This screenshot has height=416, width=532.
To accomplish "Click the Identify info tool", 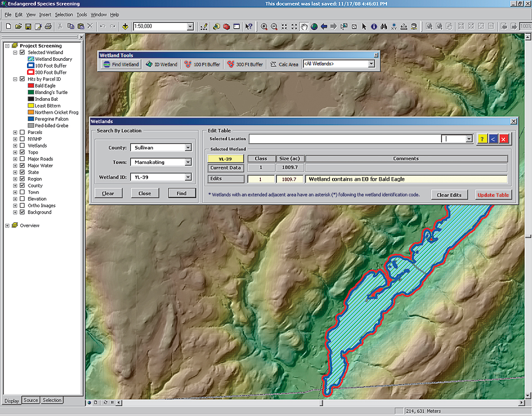I will 374,26.
